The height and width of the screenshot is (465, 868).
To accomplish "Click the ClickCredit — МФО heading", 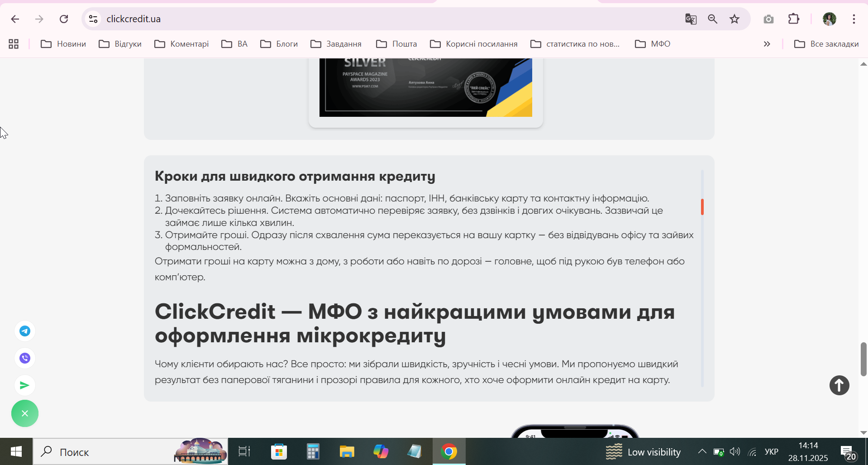I will point(415,323).
